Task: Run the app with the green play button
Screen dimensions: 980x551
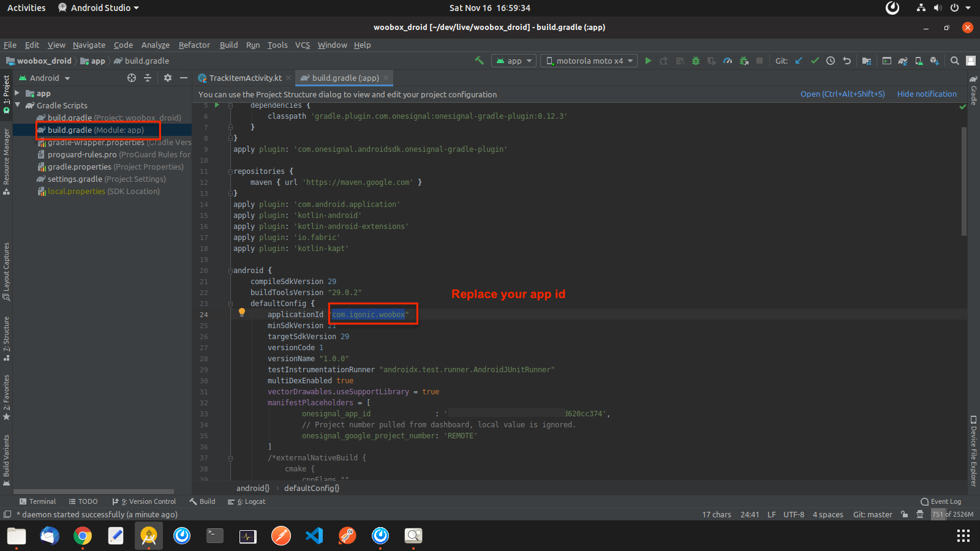Action: click(x=648, y=61)
